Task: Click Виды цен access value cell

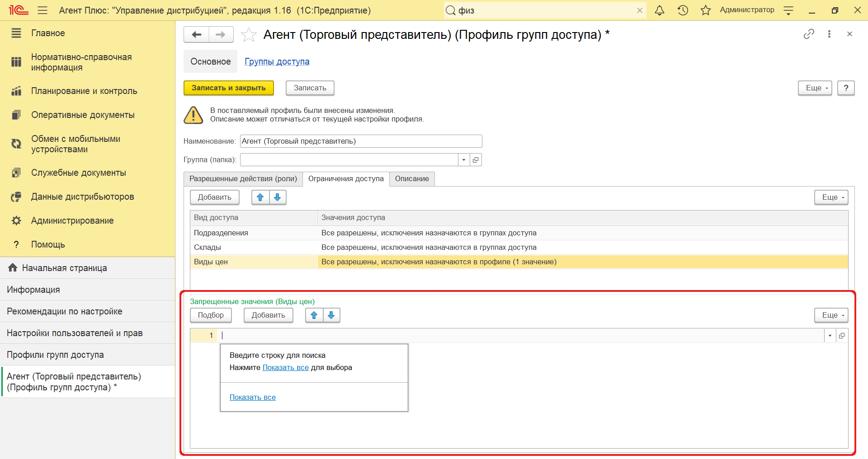Action: pyautogui.click(x=583, y=262)
